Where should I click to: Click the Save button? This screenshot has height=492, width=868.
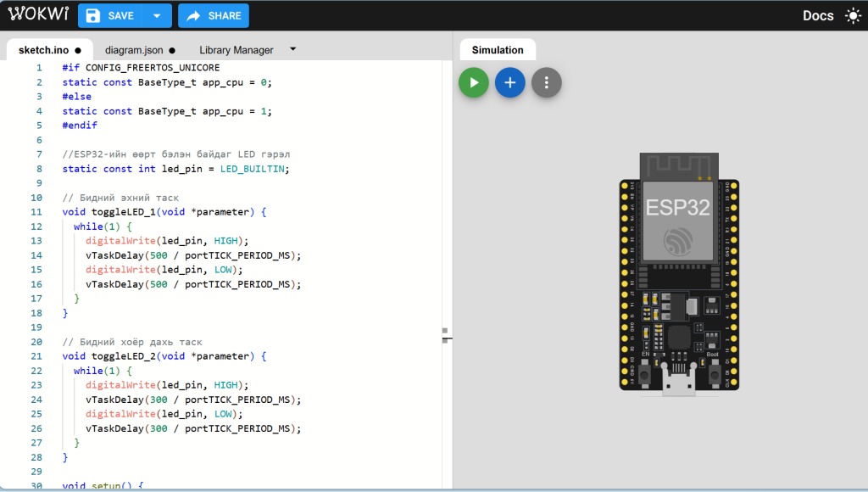pos(110,15)
